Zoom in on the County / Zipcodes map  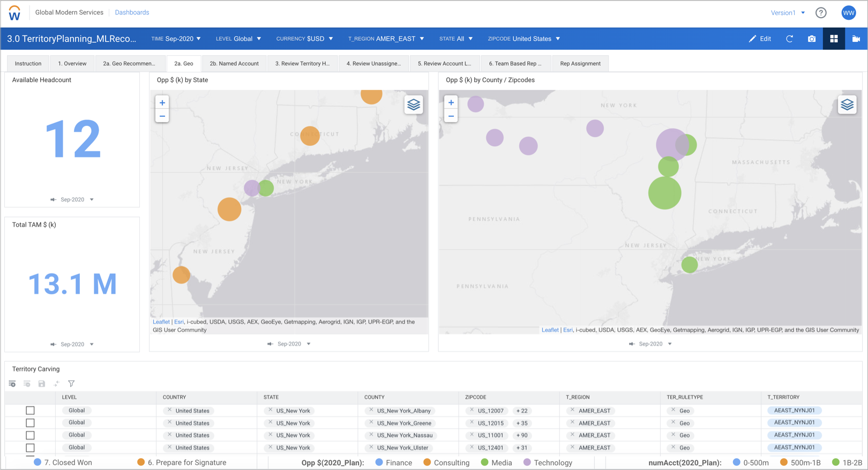451,102
